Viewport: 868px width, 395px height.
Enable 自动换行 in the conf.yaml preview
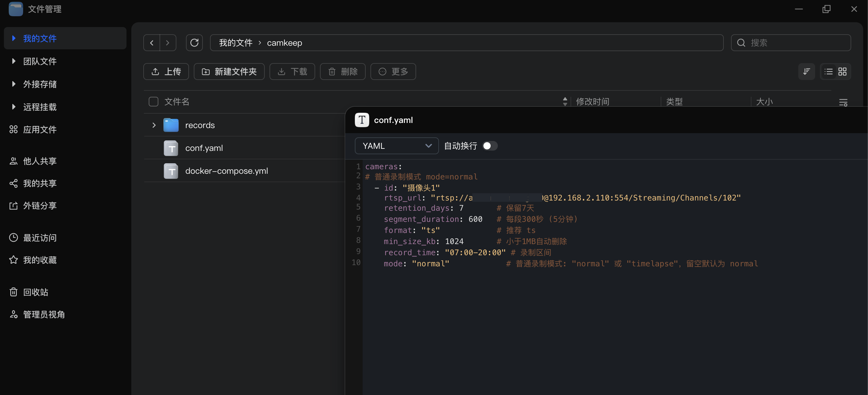coord(490,145)
